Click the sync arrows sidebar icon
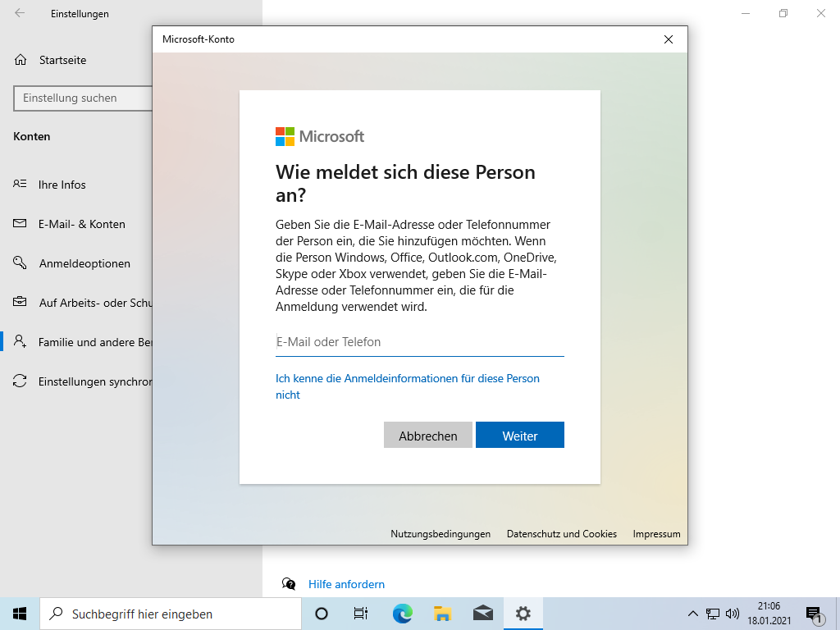840x630 pixels. click(20, 381)
